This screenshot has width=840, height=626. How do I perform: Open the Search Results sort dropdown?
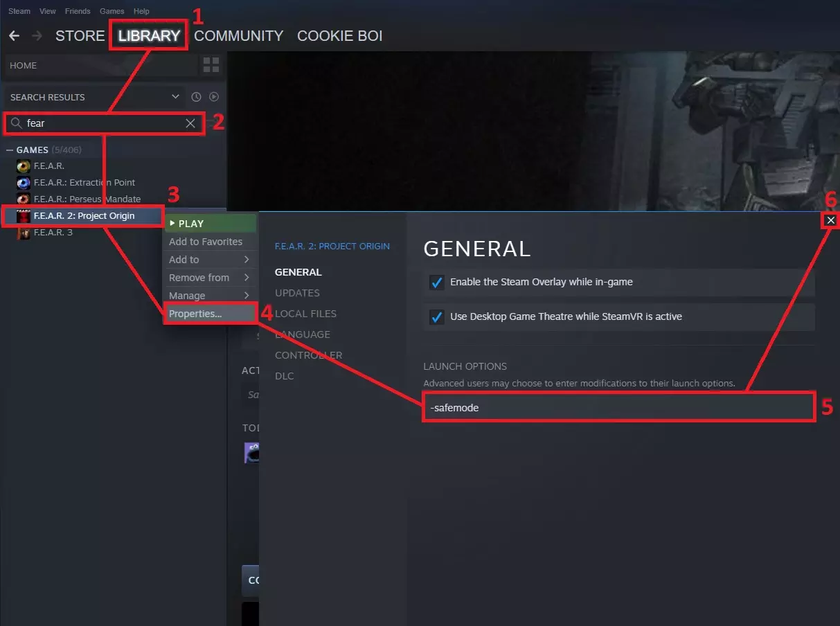pyautogui.click(x=175, y=97)
